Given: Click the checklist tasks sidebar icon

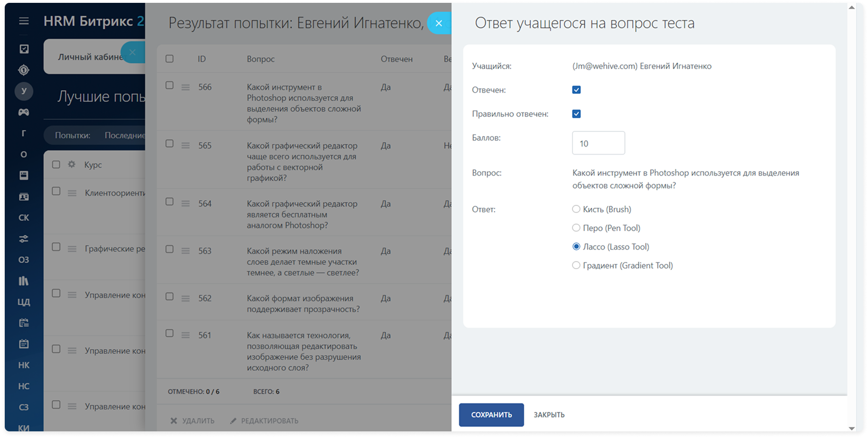Looking at the screenshot, I should click(x=24, y=49).
